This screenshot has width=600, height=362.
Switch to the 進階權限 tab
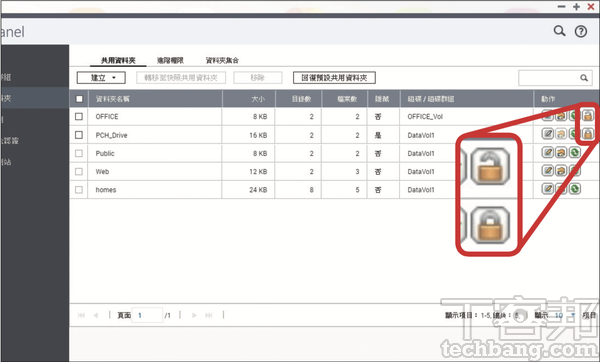pyautogui.click(x=170, y=60)
